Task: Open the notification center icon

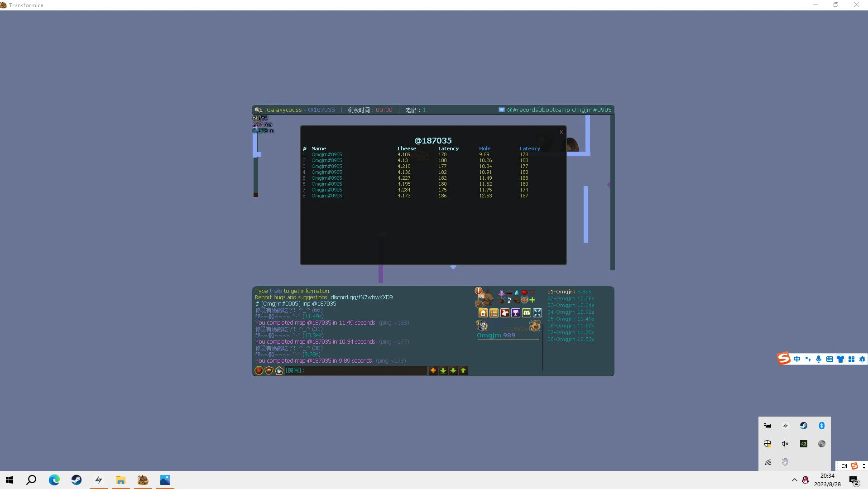Action: 854,480
